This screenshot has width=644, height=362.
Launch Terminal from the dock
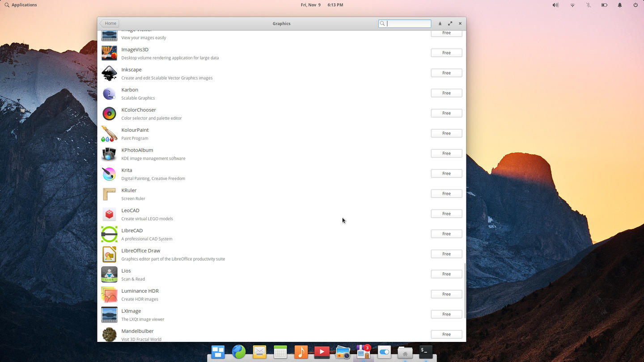tap(426, 352)
